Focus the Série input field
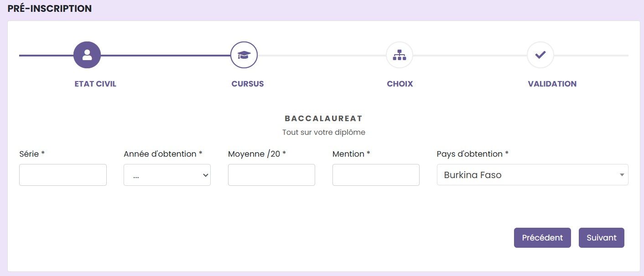This screenshot has width=644, height=276. [63, 175]
